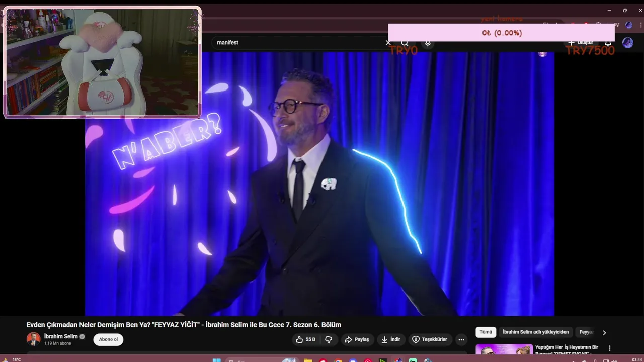This screenshot has height=362, width=644.
Task: Open the 18°C weather widget in taskbar
Action: pyautogui.click(x=12, y=359)
